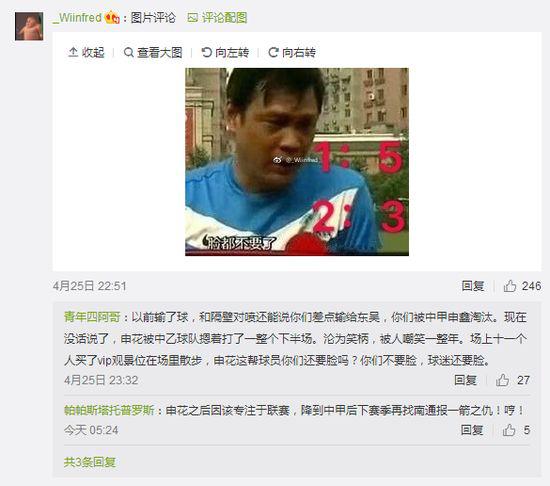Collapse the image with 收起

point(86,53)
